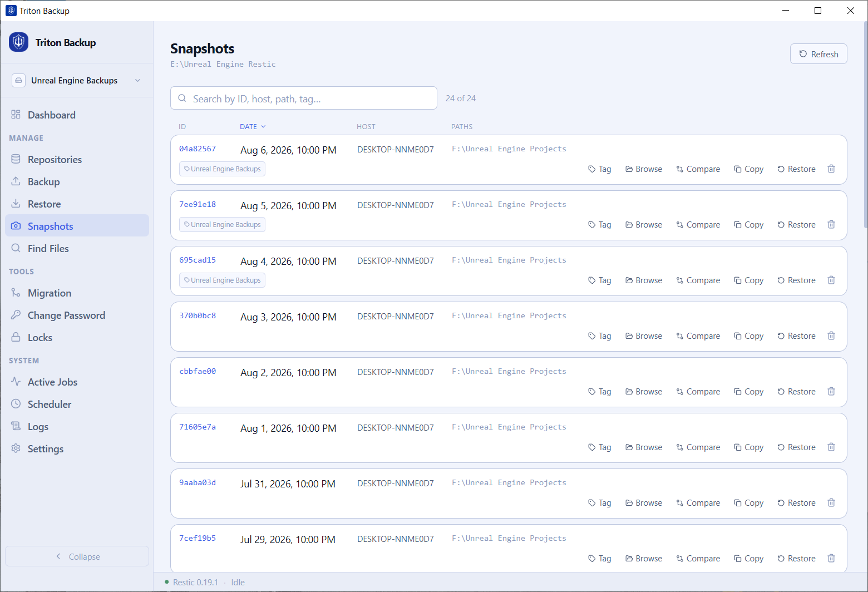Click the snapshots list vertical scrollbar

[x=865, y=125]
